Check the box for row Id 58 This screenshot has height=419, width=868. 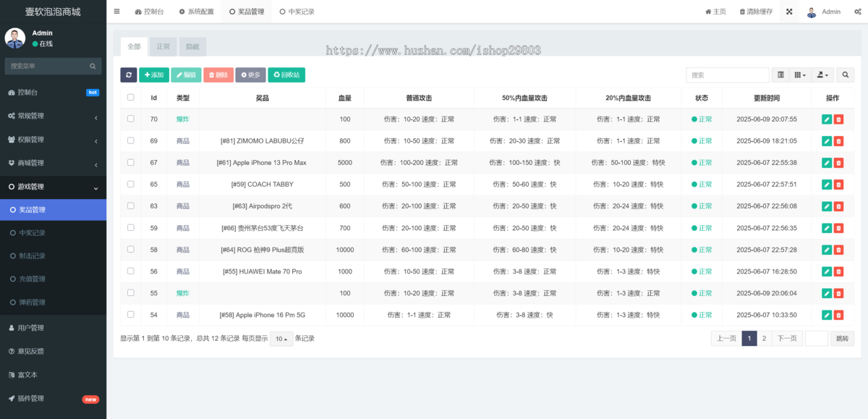(x=131, y=249)
